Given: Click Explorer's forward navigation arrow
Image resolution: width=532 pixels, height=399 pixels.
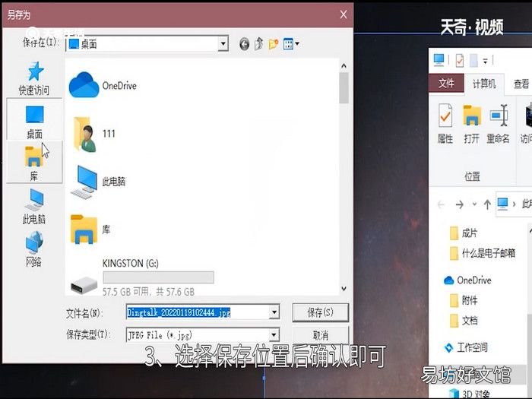Looking at the screenshot, I should point(459,204).
